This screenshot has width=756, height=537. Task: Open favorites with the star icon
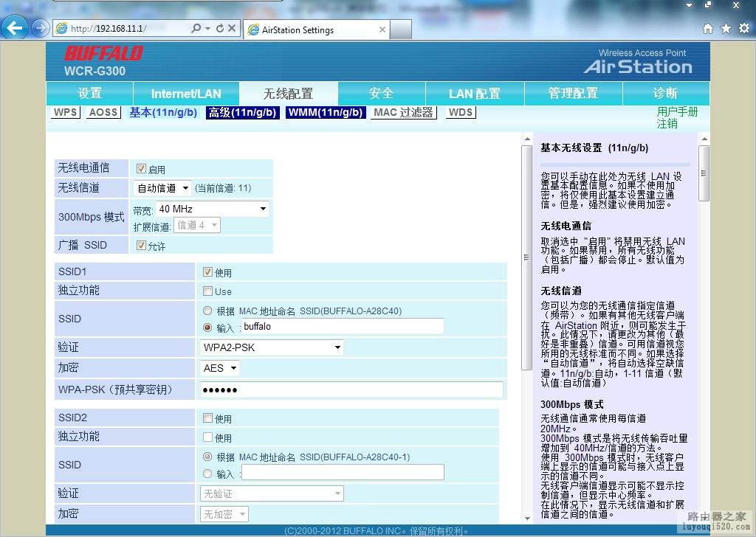click(726, 29)
